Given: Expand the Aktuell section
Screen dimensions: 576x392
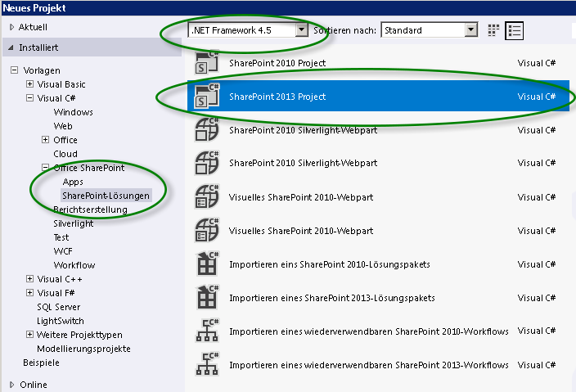Looking at the screenshot, I should pos(11,27).
